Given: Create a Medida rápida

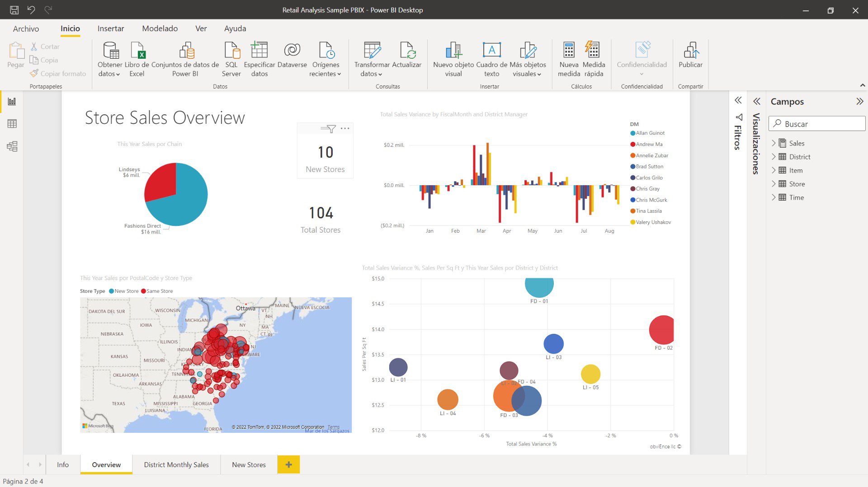Looking at the screenshot, I should click(x=594, y=60).
